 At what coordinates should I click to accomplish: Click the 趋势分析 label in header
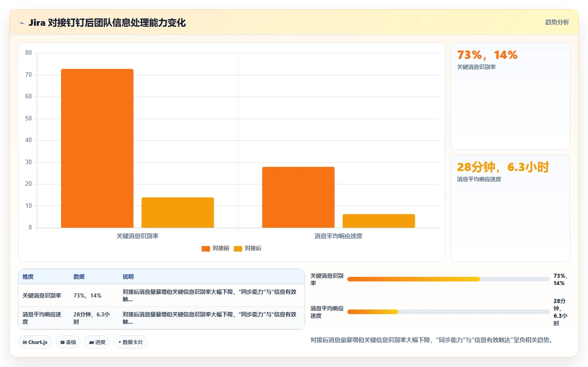coord(557,22)
